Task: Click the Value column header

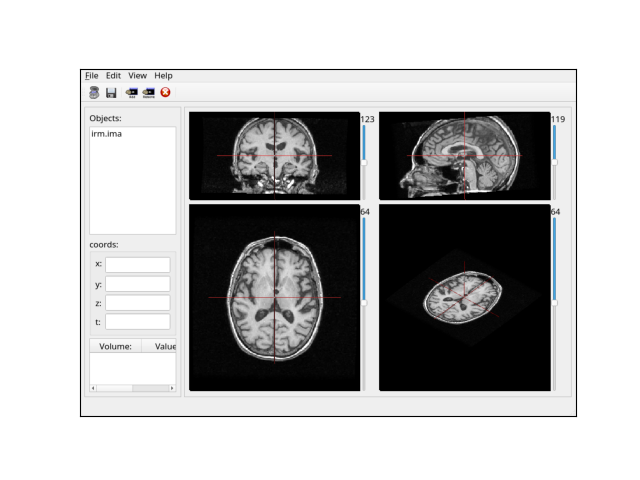Action: coord(159,346)
